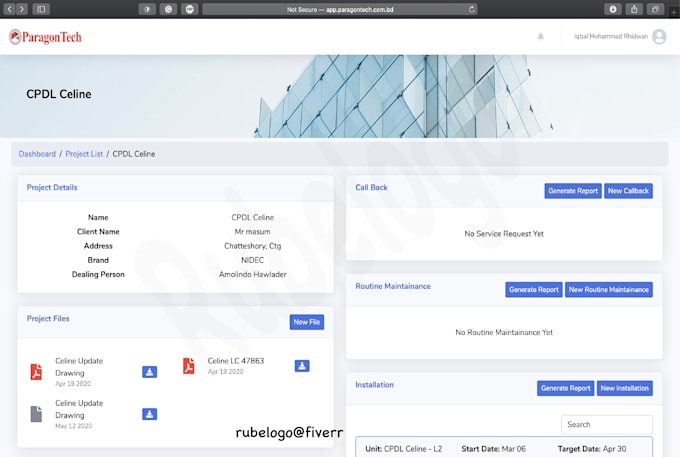Download Celine Update Drawing Apr 19 file

click(150, 372)
